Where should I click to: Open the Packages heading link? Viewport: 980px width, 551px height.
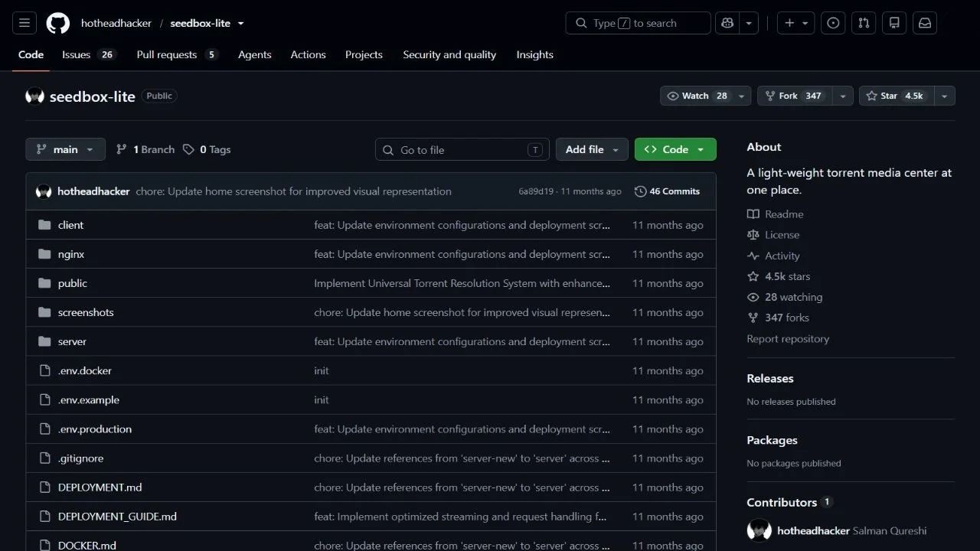pos(772,440)
